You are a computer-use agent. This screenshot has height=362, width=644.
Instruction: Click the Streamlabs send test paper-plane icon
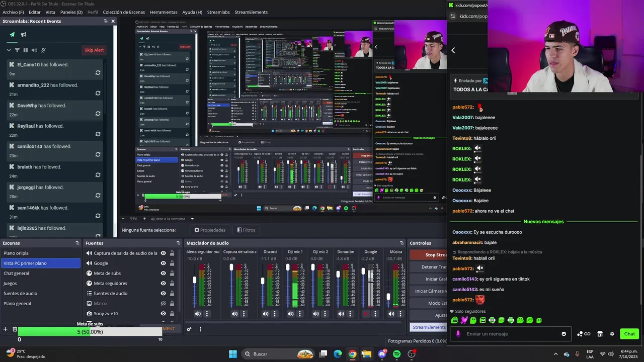pyautogui.click(x=12, y=35)
